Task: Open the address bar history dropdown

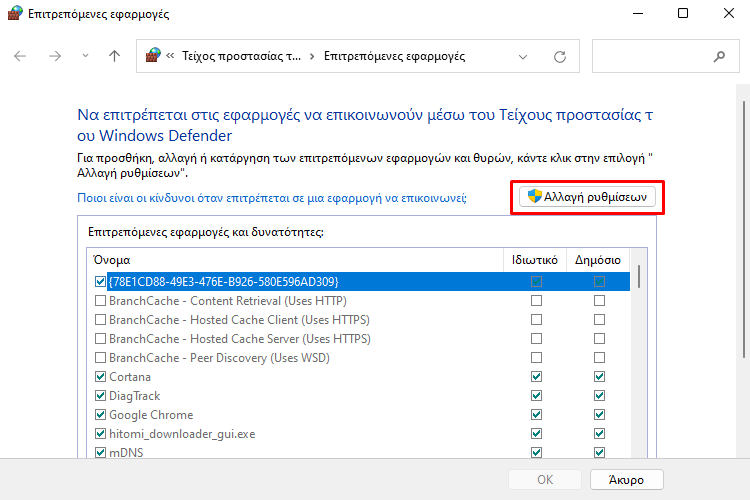Action: tap(523, 57)
